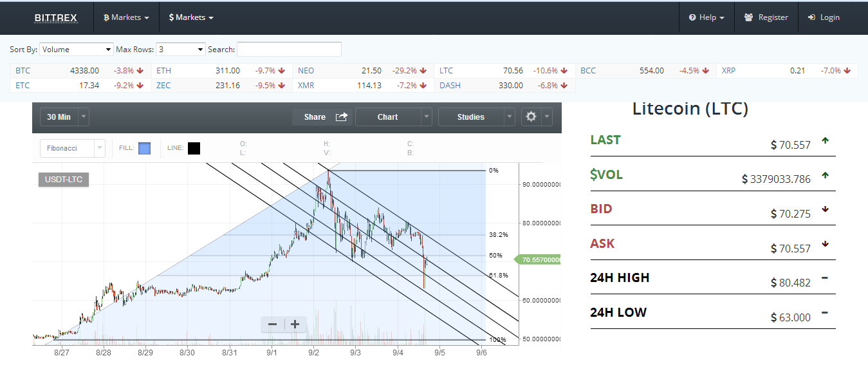Image resolution: width=868 pixels, height=367 pixels.
Task: Click DASH red down arrow icon
Action: click(x=564, y=85)
